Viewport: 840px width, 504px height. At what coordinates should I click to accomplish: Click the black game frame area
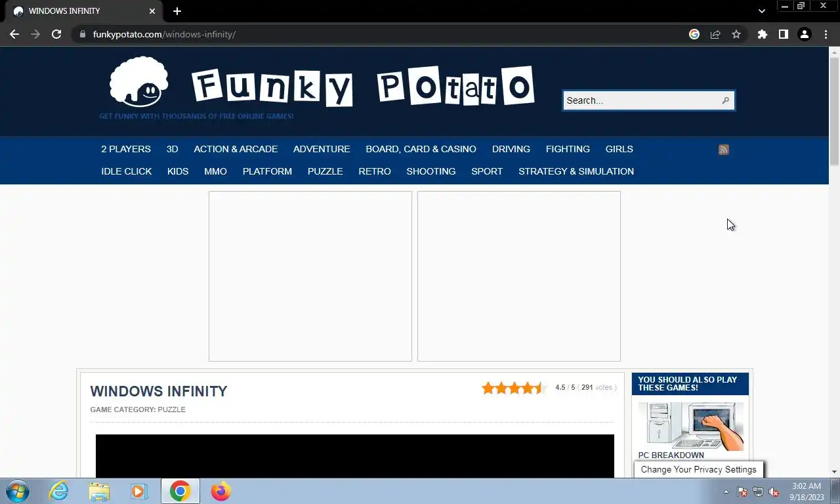click(x=355, y=456)
